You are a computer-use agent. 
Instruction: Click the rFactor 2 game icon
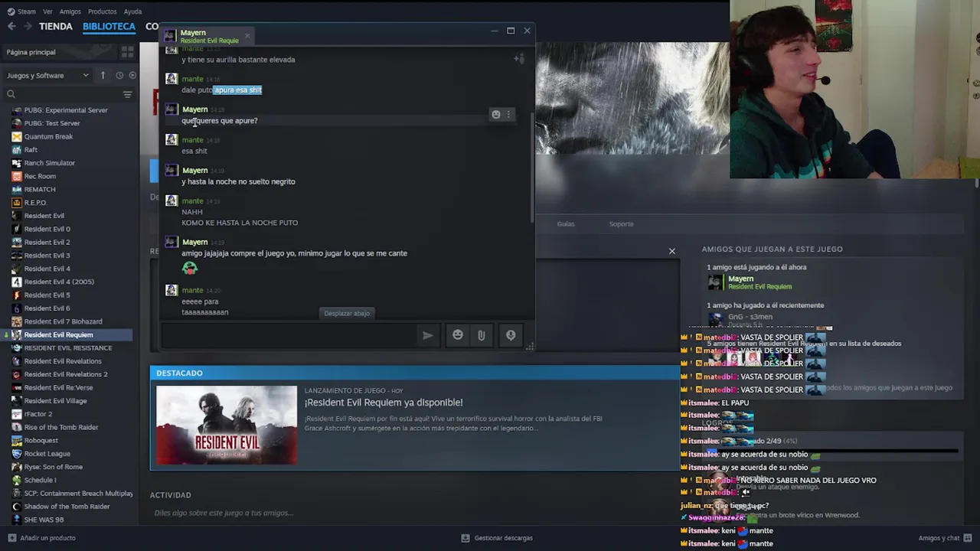(x=17, y=414)
